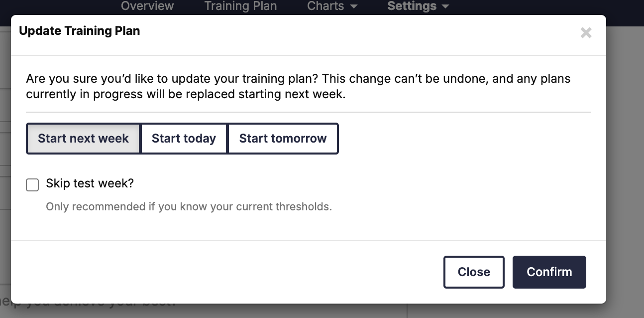Image resolution: width=644 pixels, height=318 pixels.
Task: Click the divider line above start options
Action: (x=309, y=112)
